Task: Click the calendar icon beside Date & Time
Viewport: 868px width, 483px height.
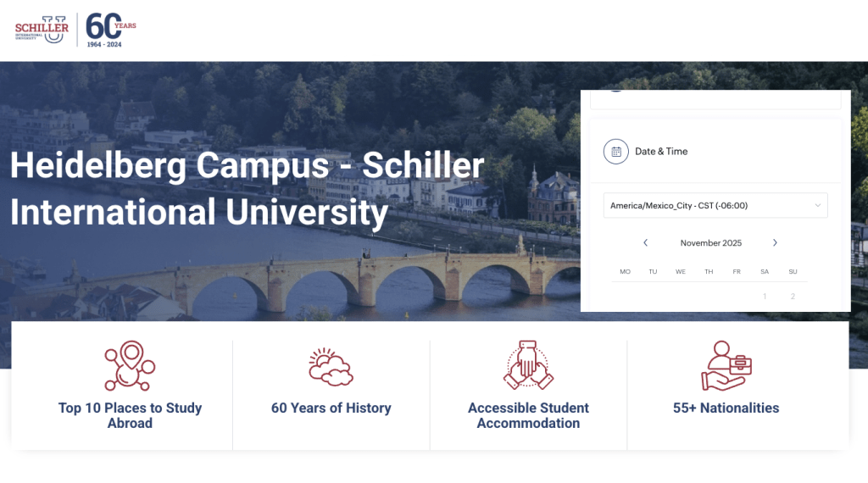Action: [616, 152]
